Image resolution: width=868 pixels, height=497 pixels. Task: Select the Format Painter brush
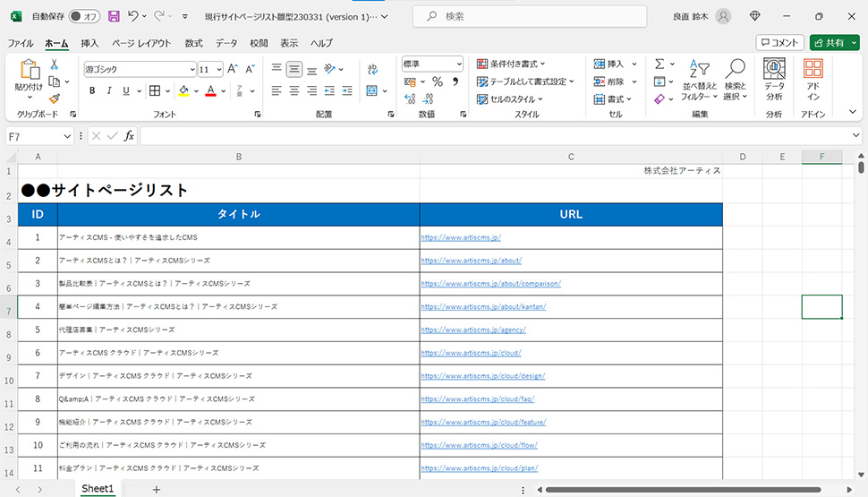tap(55, 99)
